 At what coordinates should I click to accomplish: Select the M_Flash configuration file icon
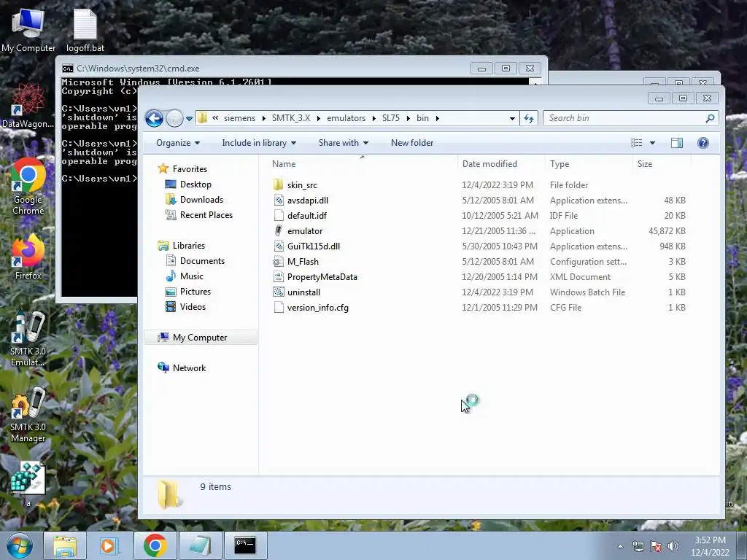279,262
